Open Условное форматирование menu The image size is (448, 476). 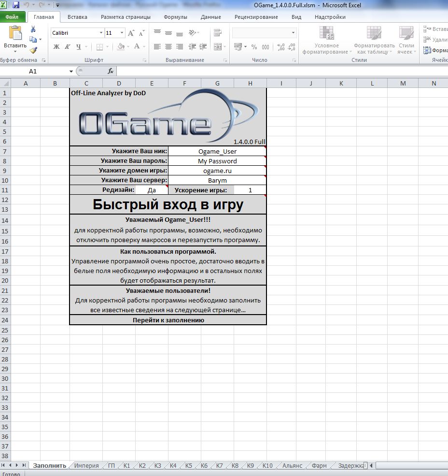(327, 40)
